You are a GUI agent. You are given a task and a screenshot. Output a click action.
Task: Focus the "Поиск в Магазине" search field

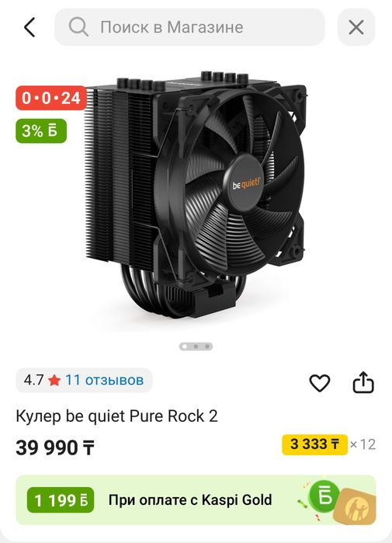click(x=189, y=27)
